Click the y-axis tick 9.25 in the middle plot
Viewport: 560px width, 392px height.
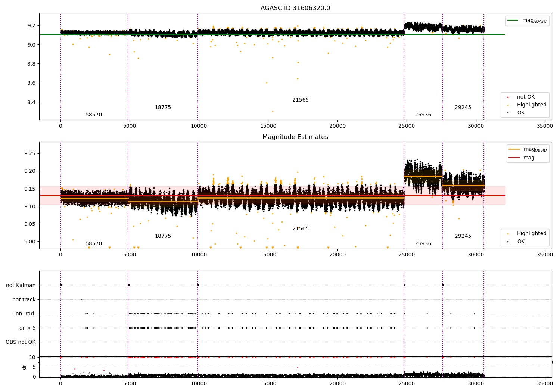(30, 154)
